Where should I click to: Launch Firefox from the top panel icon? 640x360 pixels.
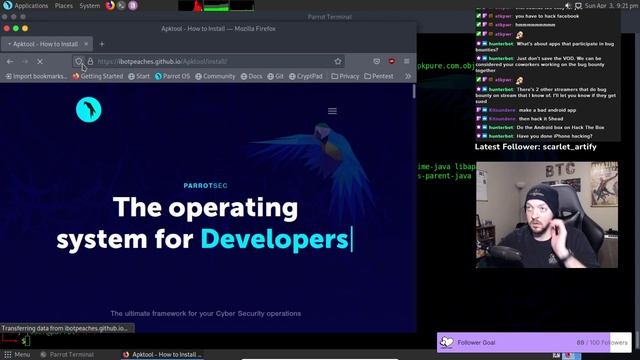[110, 5]
